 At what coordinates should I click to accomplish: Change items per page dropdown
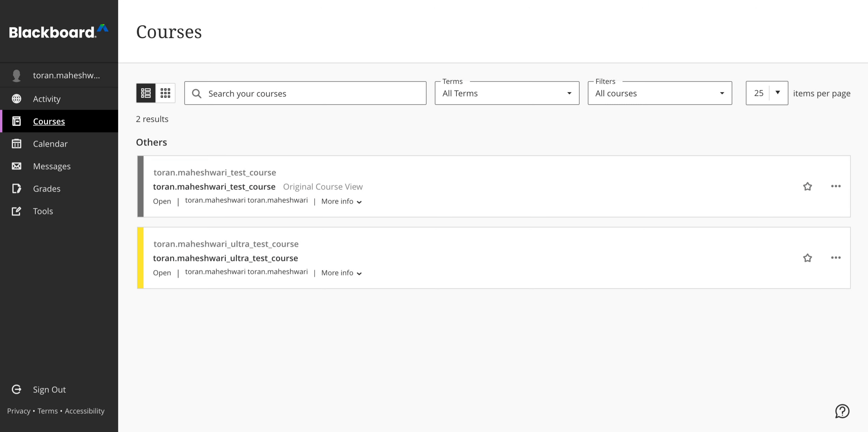pyautogui.click(x=766, y=93)
